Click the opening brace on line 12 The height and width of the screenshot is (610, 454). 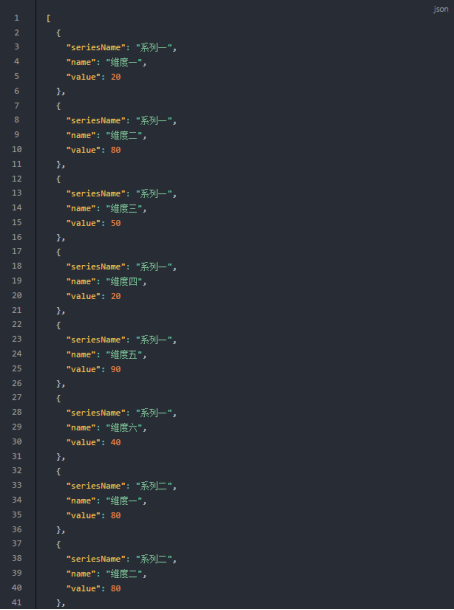pos(58,179)
